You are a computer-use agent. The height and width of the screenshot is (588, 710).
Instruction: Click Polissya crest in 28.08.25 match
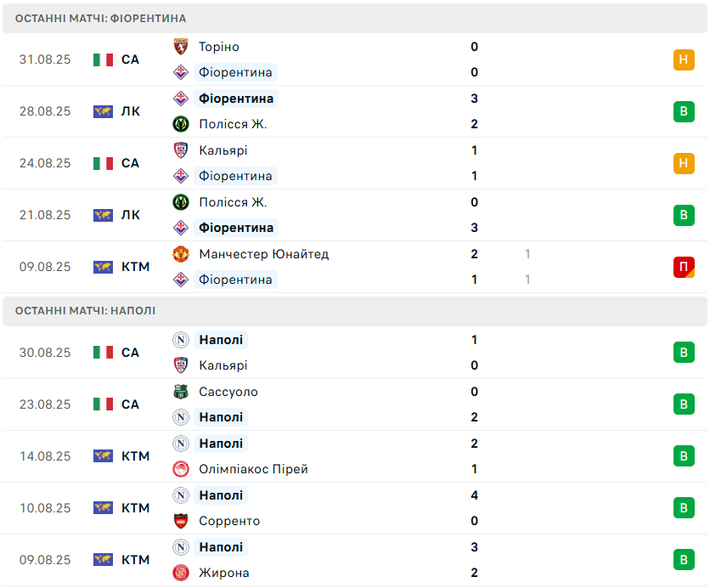(x=181, y=124)
